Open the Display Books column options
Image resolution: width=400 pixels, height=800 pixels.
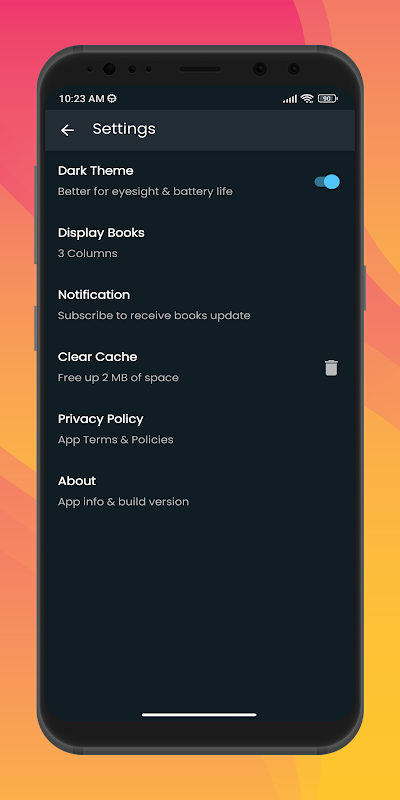coord(200,243)
